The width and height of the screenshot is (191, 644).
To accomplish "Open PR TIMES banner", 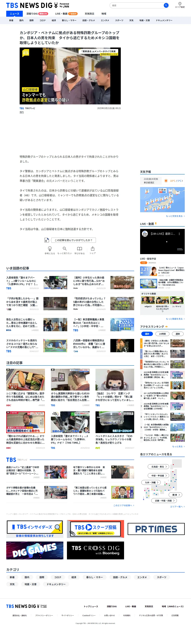I will 156,529.
